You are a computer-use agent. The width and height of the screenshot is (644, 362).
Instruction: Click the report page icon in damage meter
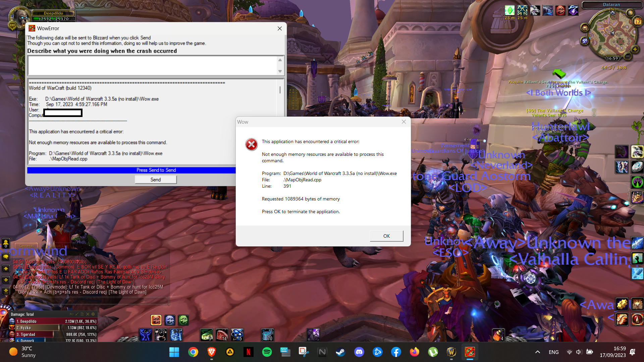pos(82,314)
